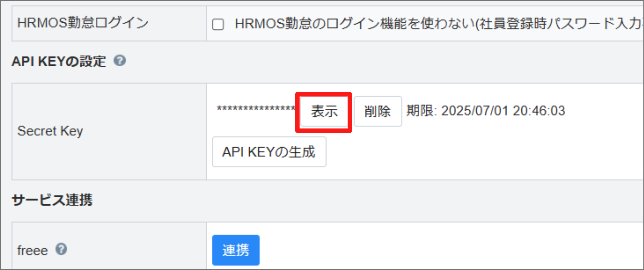Tick the HRMOS勤怠 login disable checkbox

(218, 24)
